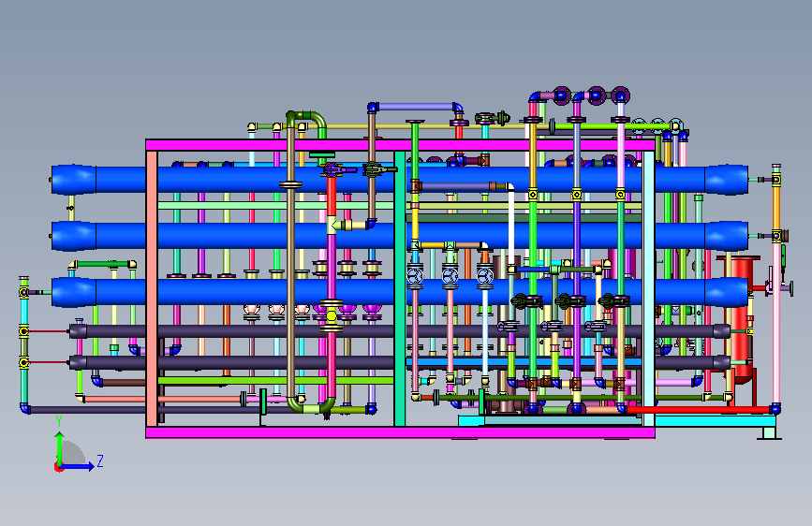This screenshot has height=526, width=812.
Task: Select the red flanged filter vessel at right
Action: coord(742,318)
